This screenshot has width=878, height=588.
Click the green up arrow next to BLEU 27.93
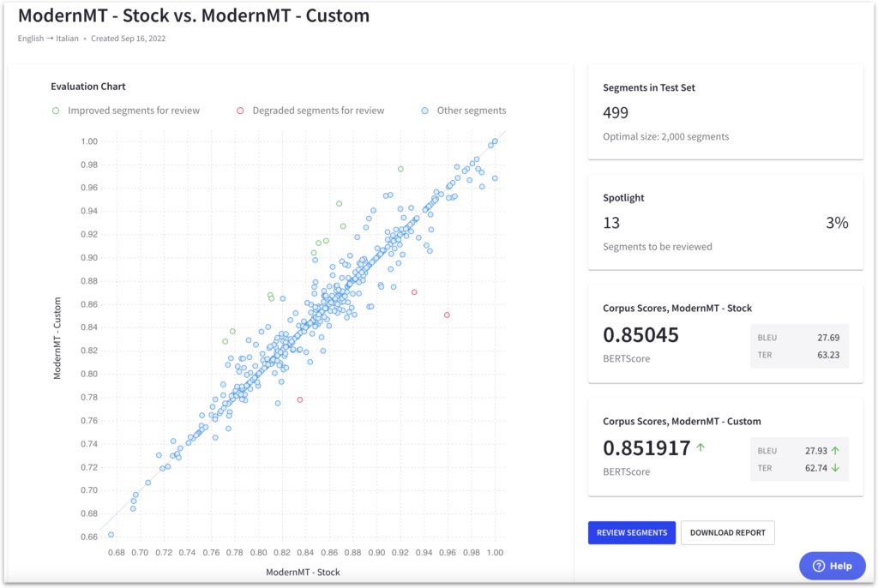pos(835,450)
